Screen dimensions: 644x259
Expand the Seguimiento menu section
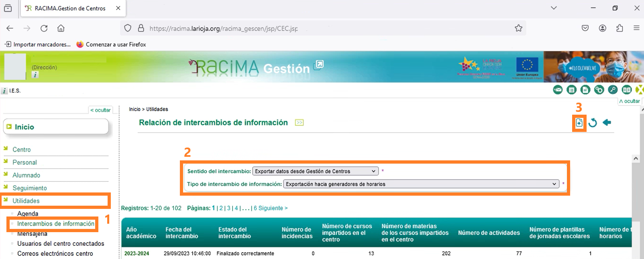tap(29, 188)
